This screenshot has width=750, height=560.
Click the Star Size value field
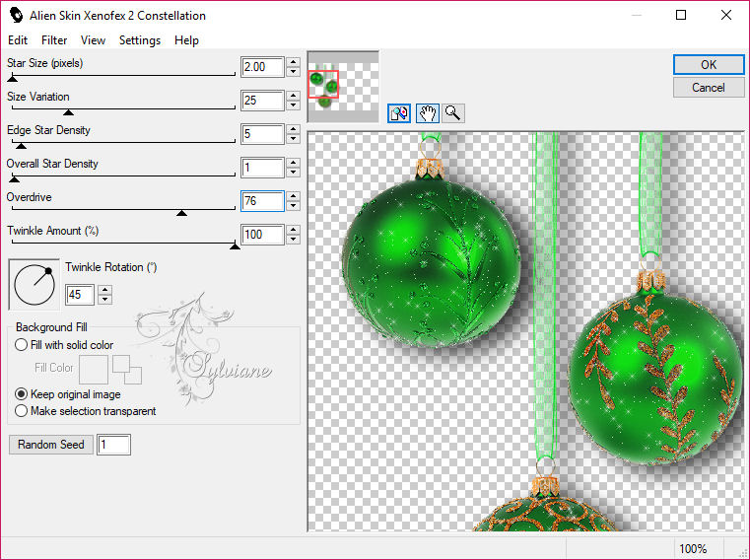point(262,67)
